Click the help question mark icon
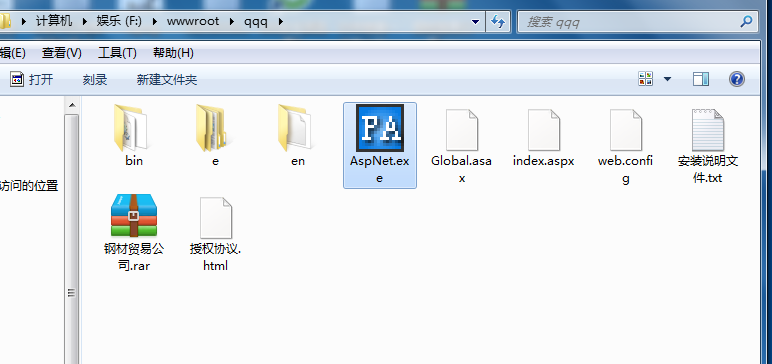The image size is (772, 364). pos(737,79)
